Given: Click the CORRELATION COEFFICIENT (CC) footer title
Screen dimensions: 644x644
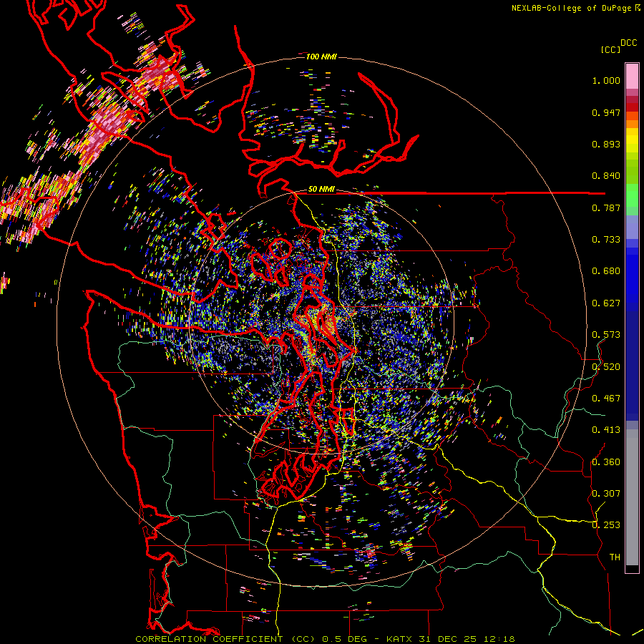Looking at the screenshot, I should [224, 639].
